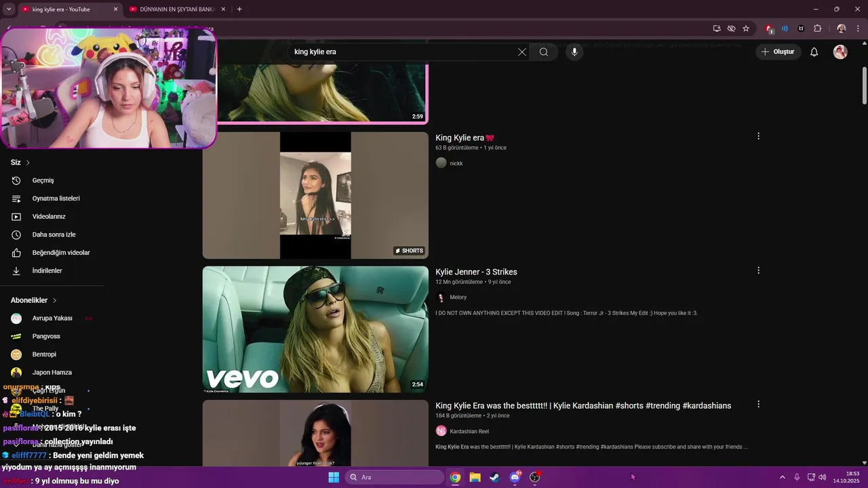The height and width of the screenshot is (488, 868).
Task: Show hidden system tray icons
Action: pyautogui.click(x=782, y=477)
